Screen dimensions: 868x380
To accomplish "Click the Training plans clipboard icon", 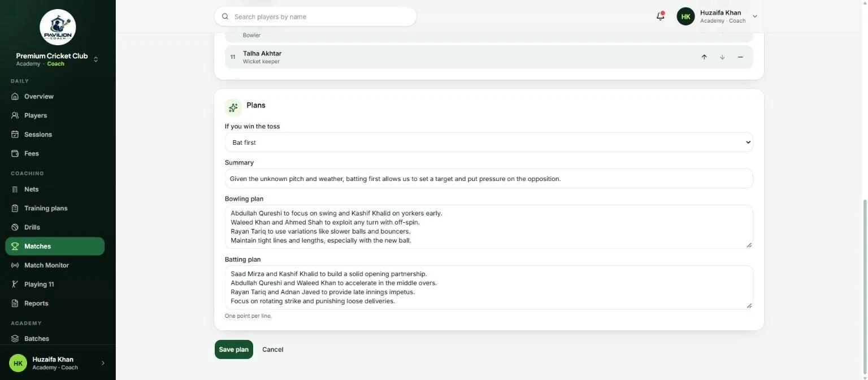I will [x=15, y=208].
